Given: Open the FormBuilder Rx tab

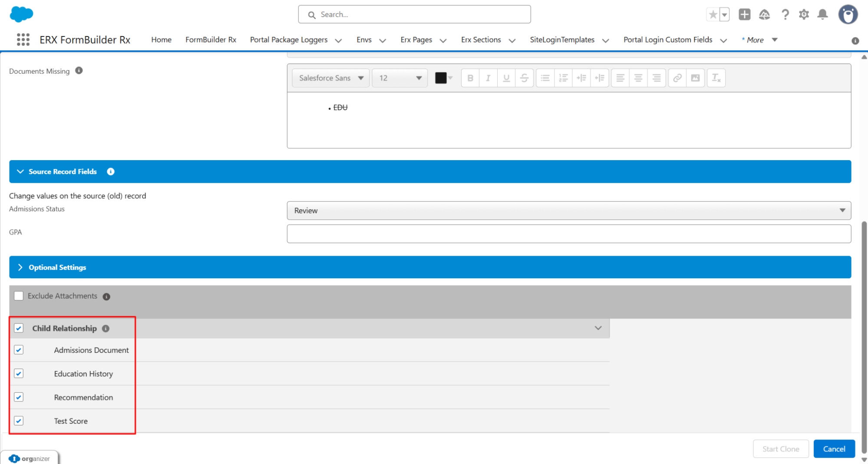Looking at the screenshot, I should pyautogui.click(x=211, y=40).
